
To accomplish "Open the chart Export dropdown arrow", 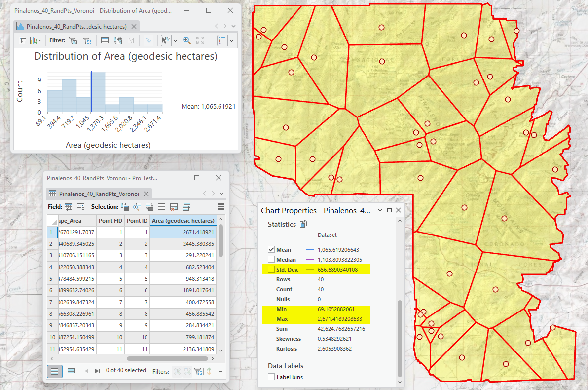I will pos(40,41).
